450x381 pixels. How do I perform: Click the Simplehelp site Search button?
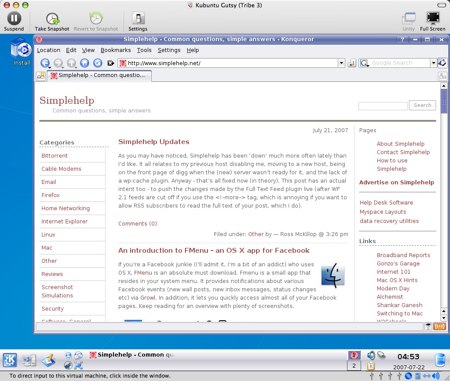(x=422, y=105)
